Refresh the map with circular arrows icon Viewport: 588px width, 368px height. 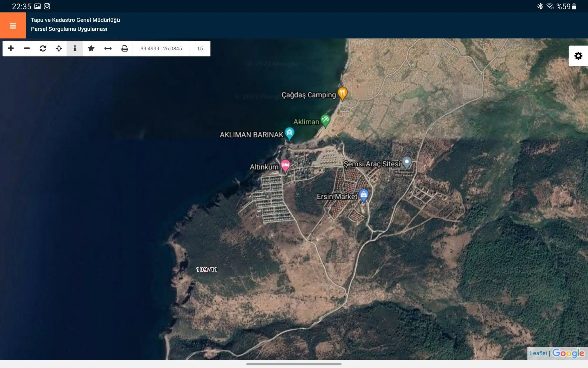pos(43,48)
